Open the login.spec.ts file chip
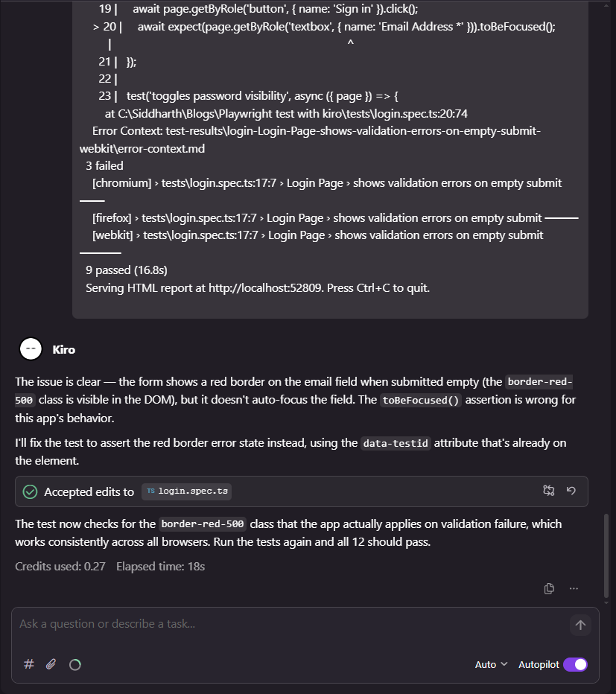The height and width of the screenshot is (694, 616). pyautogui.click(x=188, y=491)
